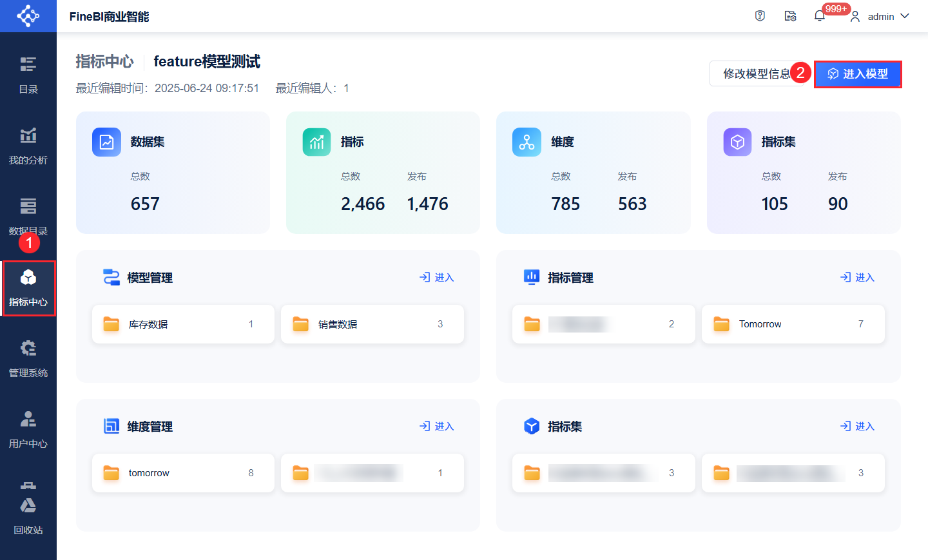Click the 指标 total value 2,466
This screenshot has width=928, height=560.
coord(363,204)
